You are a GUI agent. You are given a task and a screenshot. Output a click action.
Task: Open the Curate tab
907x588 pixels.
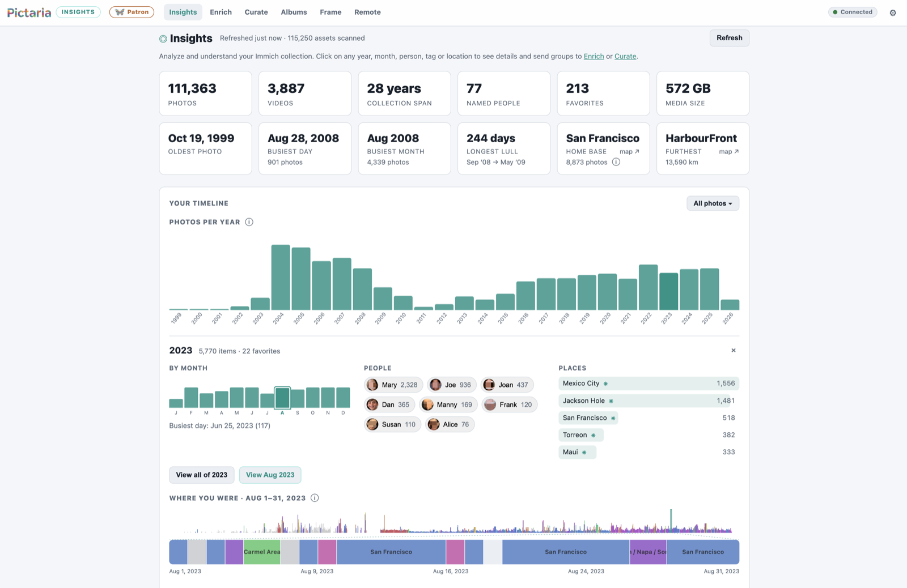point(256,12)
